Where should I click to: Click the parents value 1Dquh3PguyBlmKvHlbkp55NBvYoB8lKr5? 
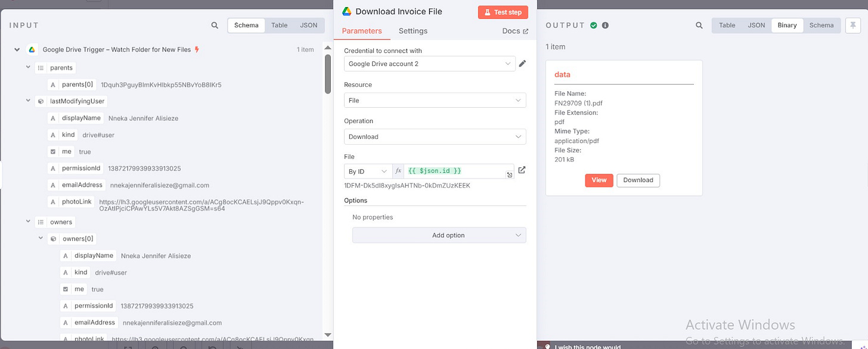(x=161, y=85)
